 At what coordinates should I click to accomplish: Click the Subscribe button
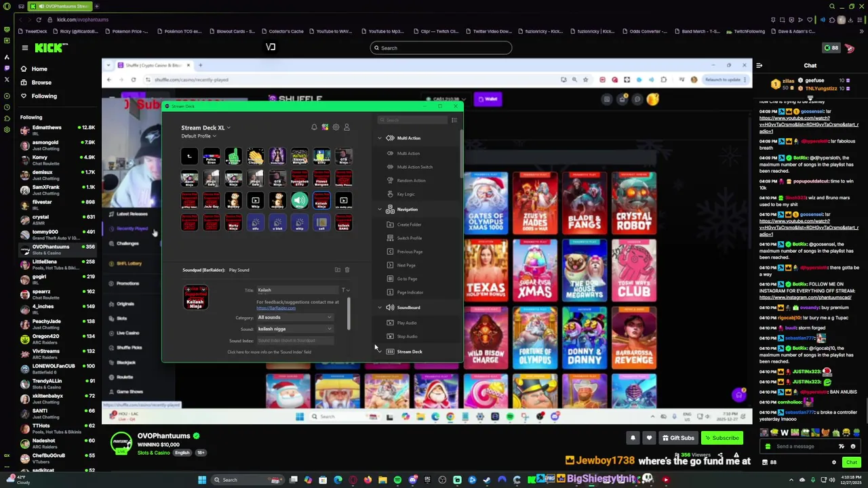722,438
